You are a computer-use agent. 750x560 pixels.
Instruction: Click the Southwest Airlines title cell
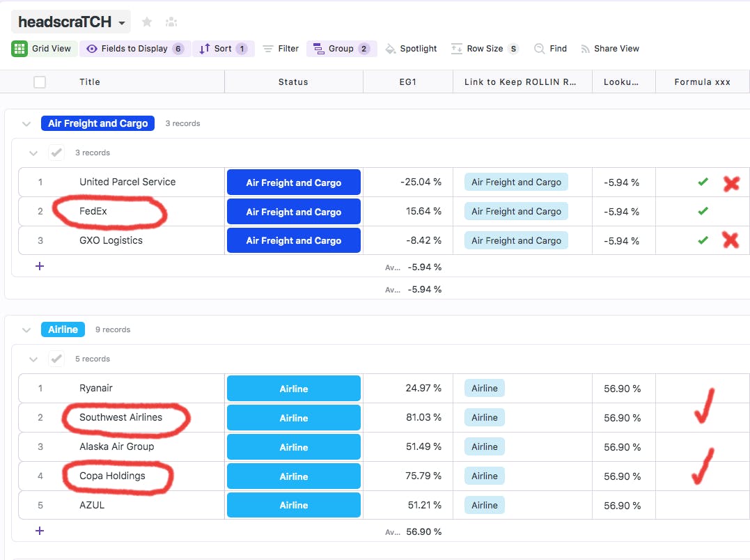(x=120, y=418)
